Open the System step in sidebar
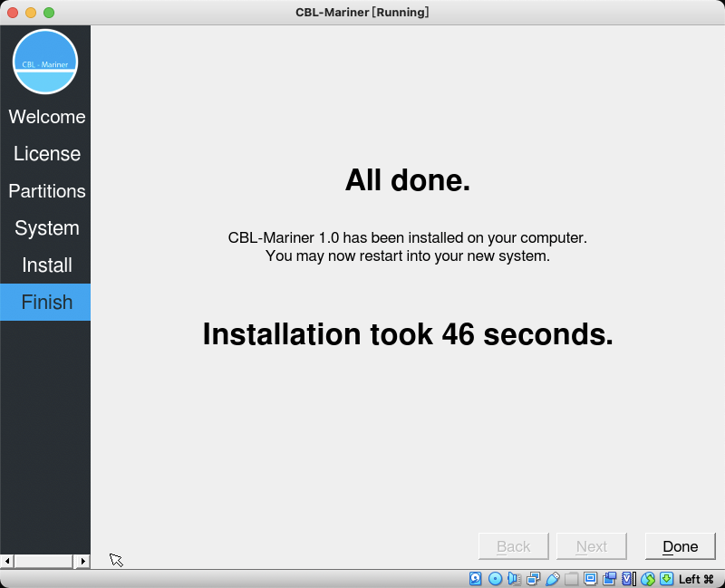725x588 pixels. pyautogui.click(x=47, y=228)
